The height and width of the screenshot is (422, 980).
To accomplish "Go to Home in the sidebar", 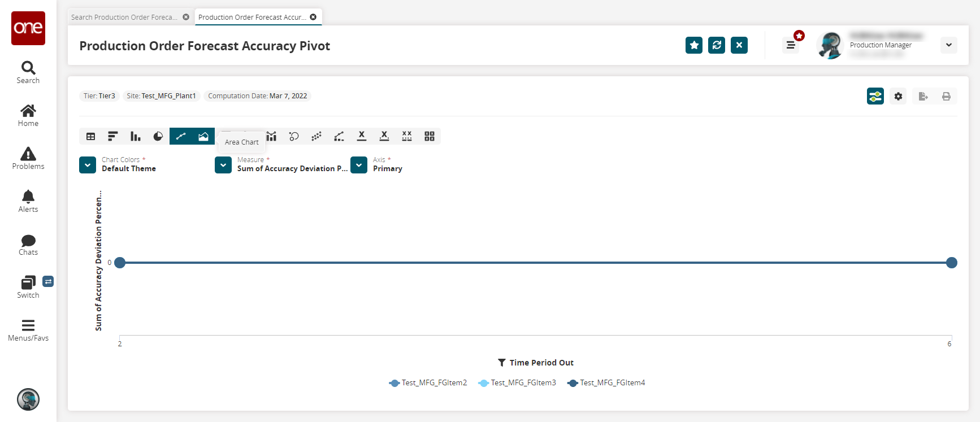I will [28, 115].
